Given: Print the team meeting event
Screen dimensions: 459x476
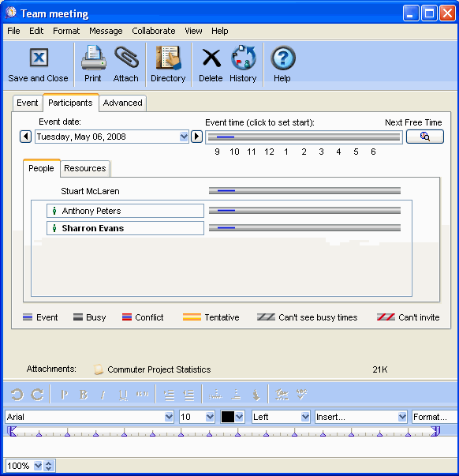Looking at the screenshot, I should (x=93, y=65).
